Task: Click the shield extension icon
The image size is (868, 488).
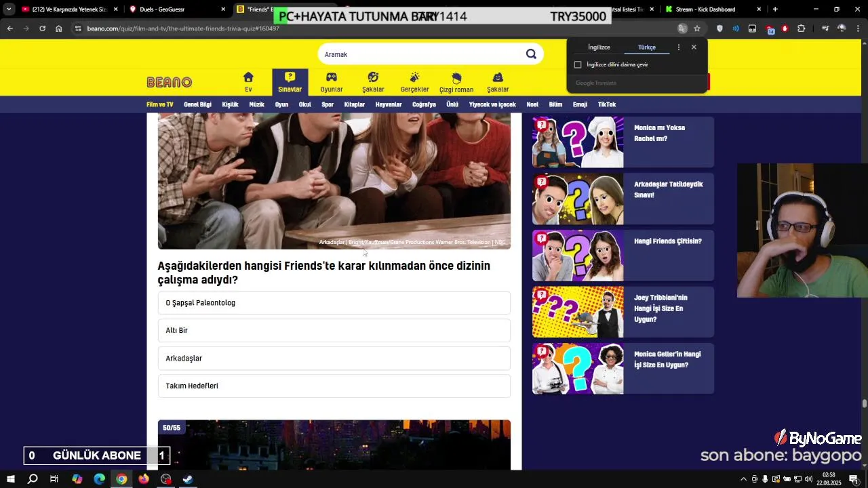Action: pyautogui.click(x=719, y=28)
